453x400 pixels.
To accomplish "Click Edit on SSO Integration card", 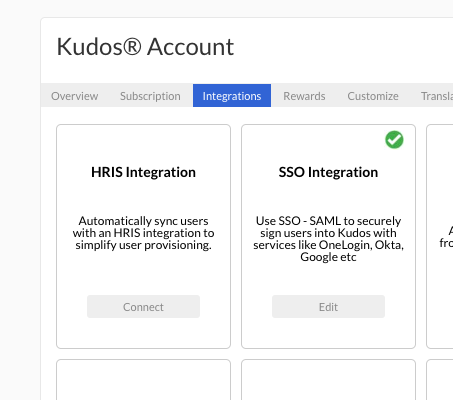I will point(328,307).
